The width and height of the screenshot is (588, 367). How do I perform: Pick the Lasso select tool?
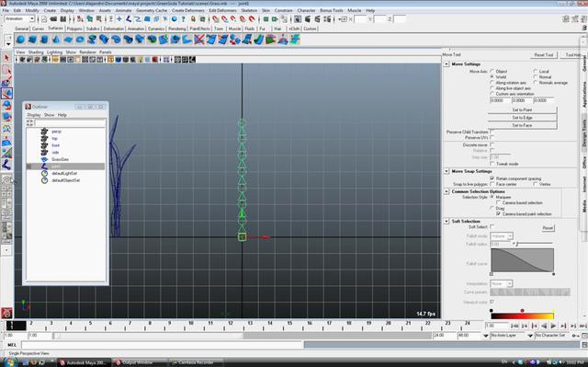coord(6,70)
